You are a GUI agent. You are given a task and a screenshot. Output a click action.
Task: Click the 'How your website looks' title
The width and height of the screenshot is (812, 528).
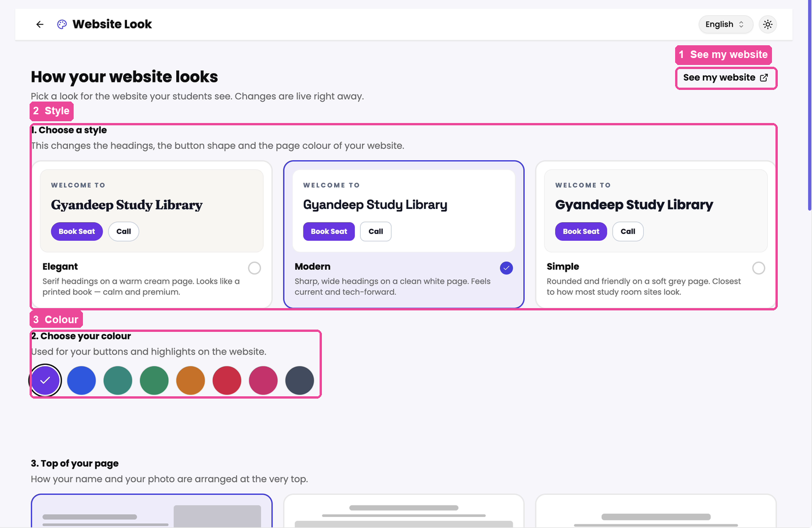[125, 77]
